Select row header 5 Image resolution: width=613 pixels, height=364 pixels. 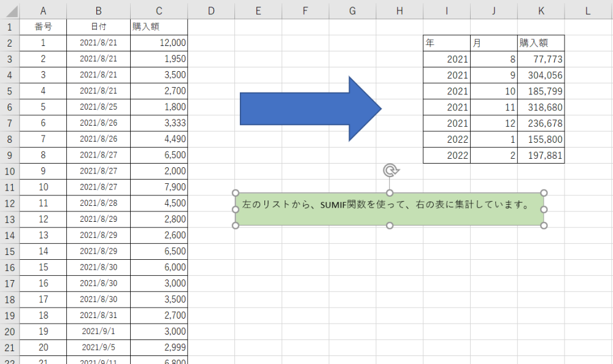[x=9, y=91]
